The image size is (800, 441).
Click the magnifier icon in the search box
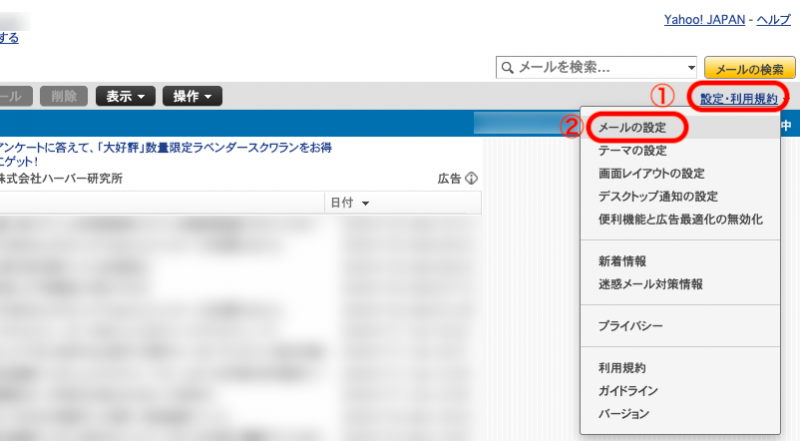click(x=507, y=67)
